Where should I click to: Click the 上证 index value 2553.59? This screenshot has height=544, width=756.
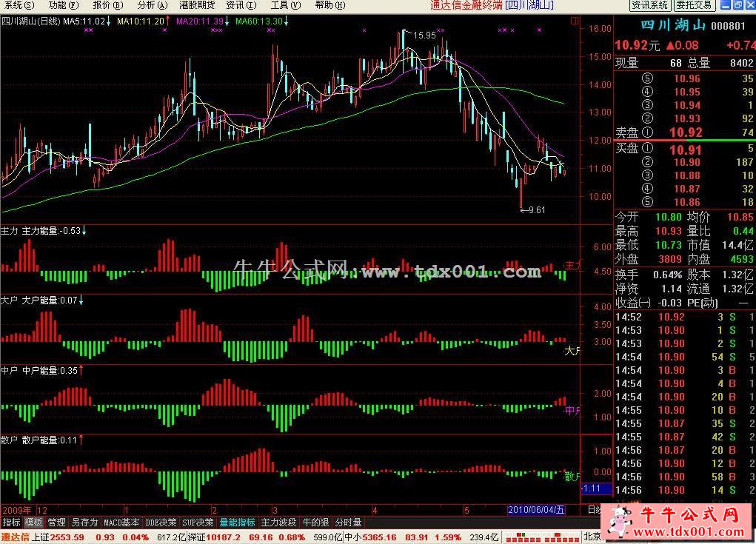tap(67, 537)
